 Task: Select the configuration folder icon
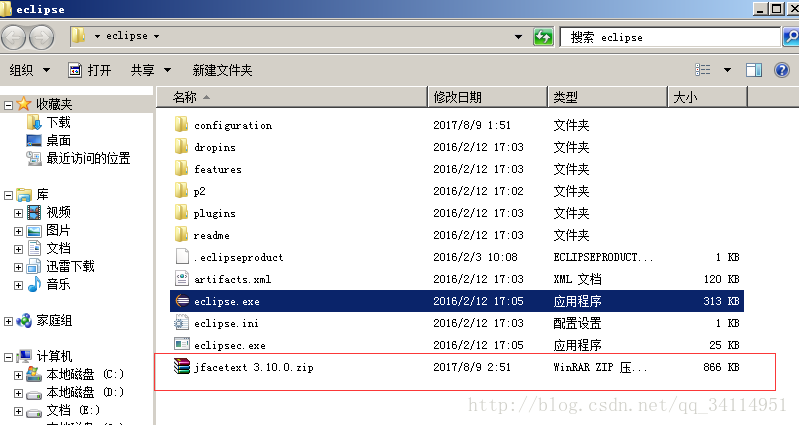pos(181,124)
